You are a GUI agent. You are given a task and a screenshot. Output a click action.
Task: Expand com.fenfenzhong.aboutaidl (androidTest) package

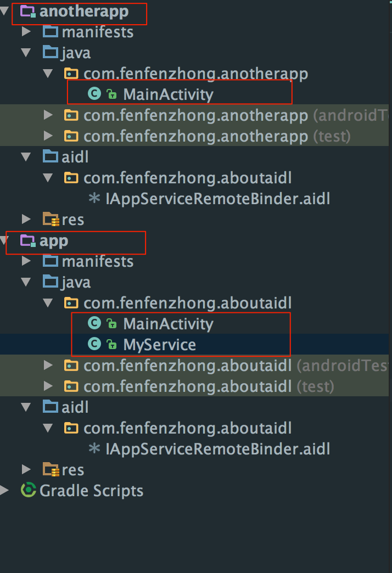[48, 365]
